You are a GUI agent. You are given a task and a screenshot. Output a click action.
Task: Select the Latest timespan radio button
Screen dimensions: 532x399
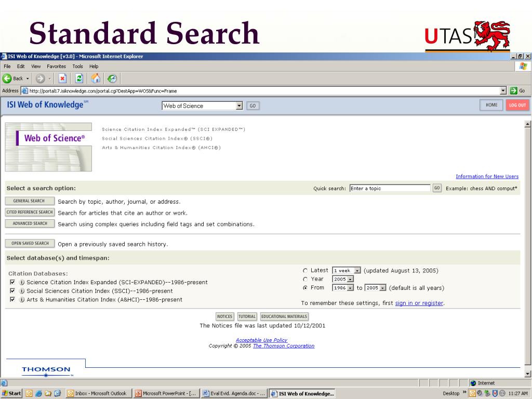(x=305, y=271)
